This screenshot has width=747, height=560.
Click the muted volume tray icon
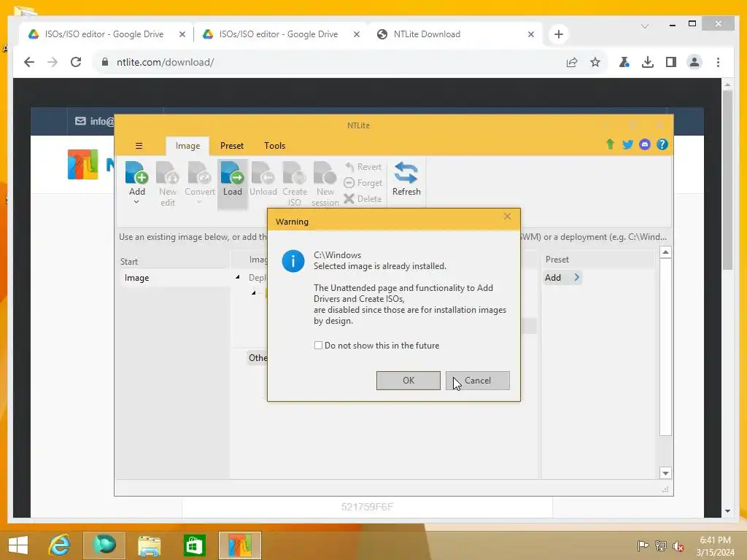click(678, 546)
